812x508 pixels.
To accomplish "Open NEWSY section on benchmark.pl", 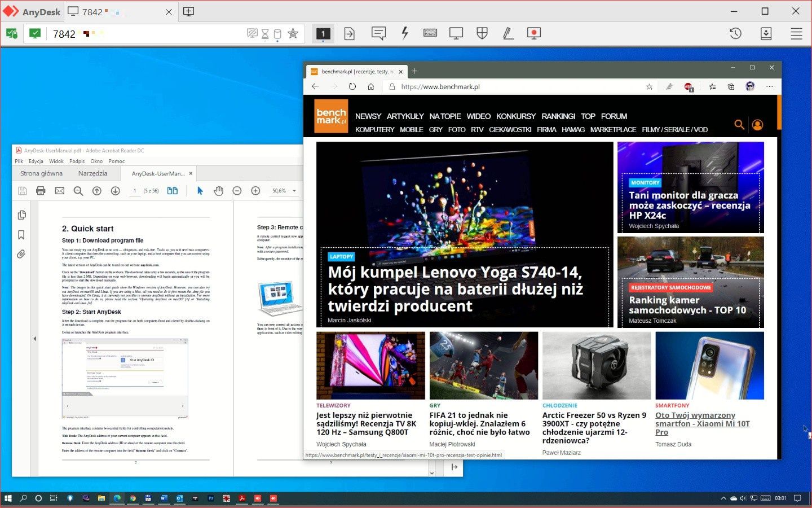I will click(x=368, y=116).
